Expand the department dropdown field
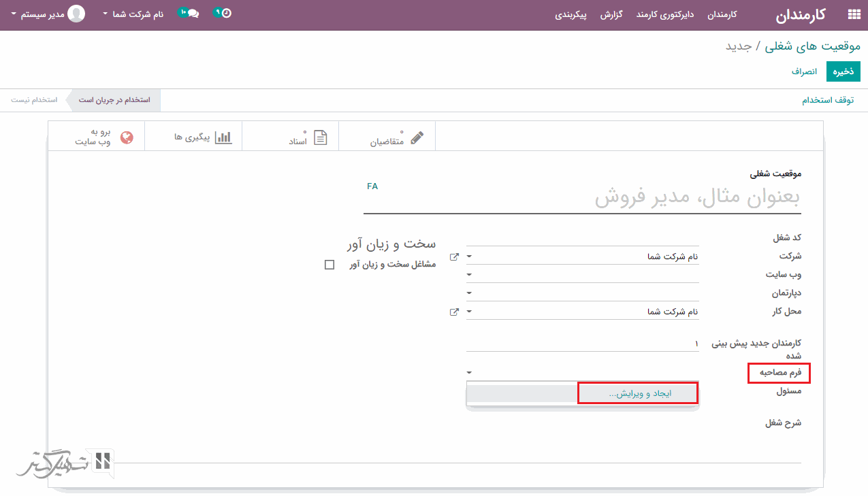Image resolution: width=868 pixels, height=496 pixels. [x=470, y=293]
